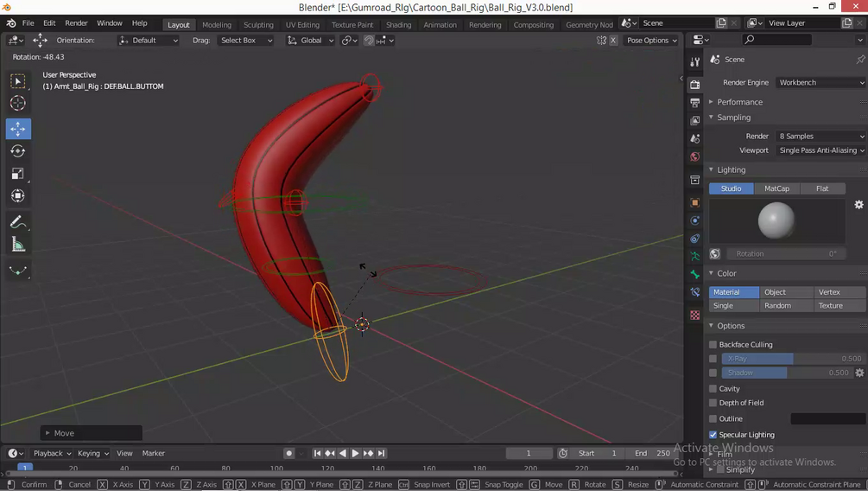Image resolution: width=868 pixels, height=491 pixels.
Task: Open the Bone Constraints properties tab
Action: pyautogui.click(x=694, y=292)
